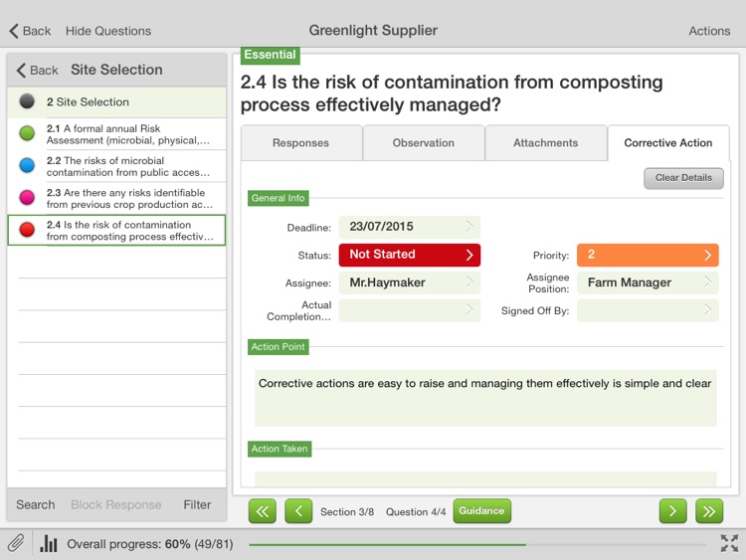Clear the corrective action details
The height and width of the screenshot is (560, 746).
point(683,178)
